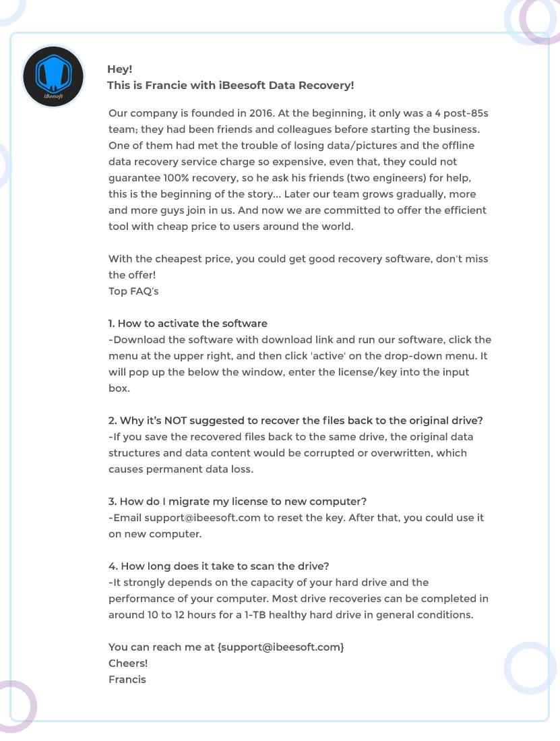The width and height of the screenshot is (560, 741).
Task: Click the answer about downloading the software
Action: 299,356
